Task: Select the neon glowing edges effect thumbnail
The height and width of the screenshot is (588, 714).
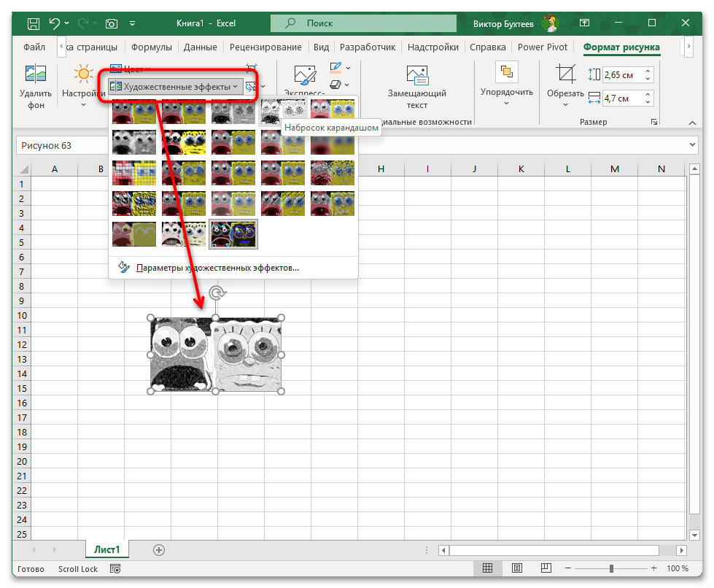Action: [233, 234]
